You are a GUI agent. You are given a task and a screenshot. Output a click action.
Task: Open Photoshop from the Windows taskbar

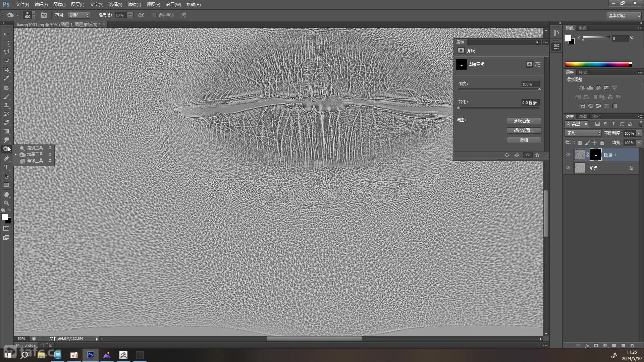(91, 355)
